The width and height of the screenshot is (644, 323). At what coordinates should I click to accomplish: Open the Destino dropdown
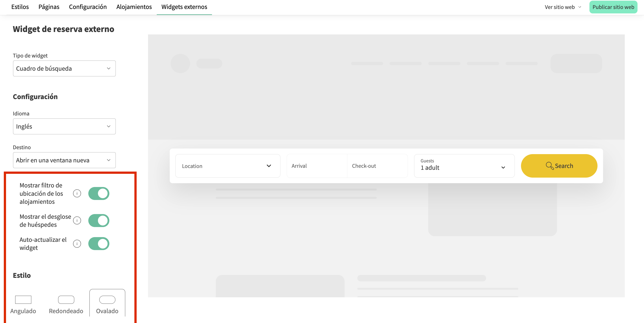(x=64, y=160)
